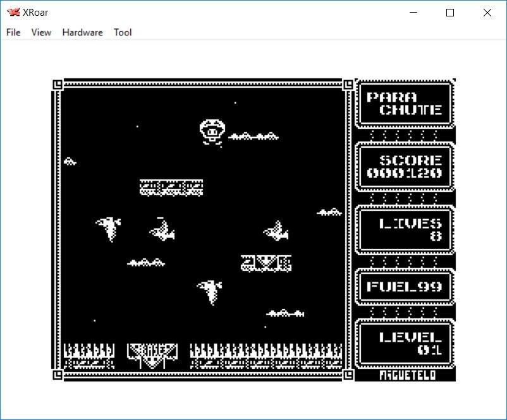
Task: Click the leftmost bird sprite
Action: pyautogui.click(x=109, y=229)
